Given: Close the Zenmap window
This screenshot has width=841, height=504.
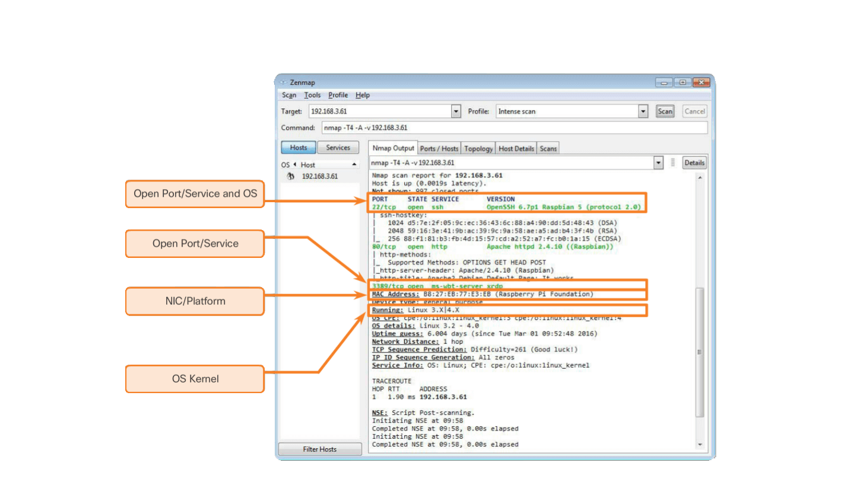Looking at the screenshot, I should pyautogui.click(x=701, y=82).
